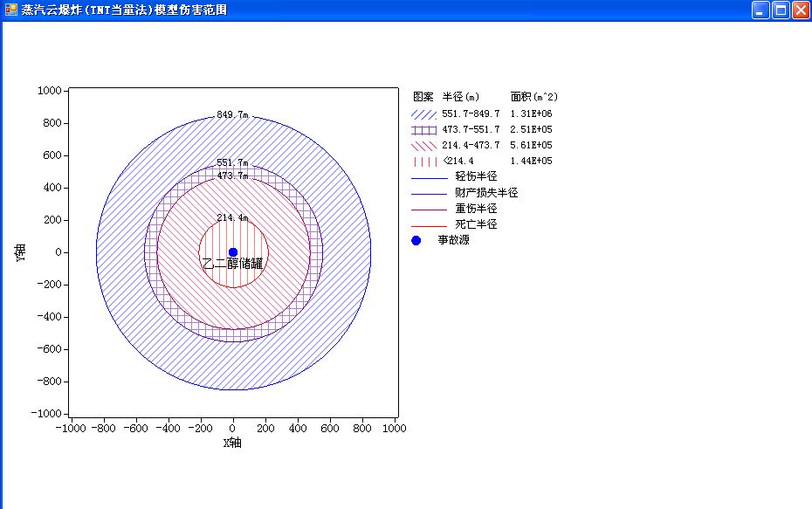
Task: Click the Y轴 axis title
Action: (x=20, y=252)
